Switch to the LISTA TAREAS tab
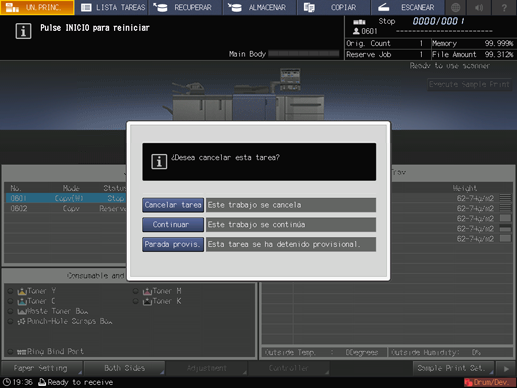Viewport: 517px width, 388px height. pos(112,7)
